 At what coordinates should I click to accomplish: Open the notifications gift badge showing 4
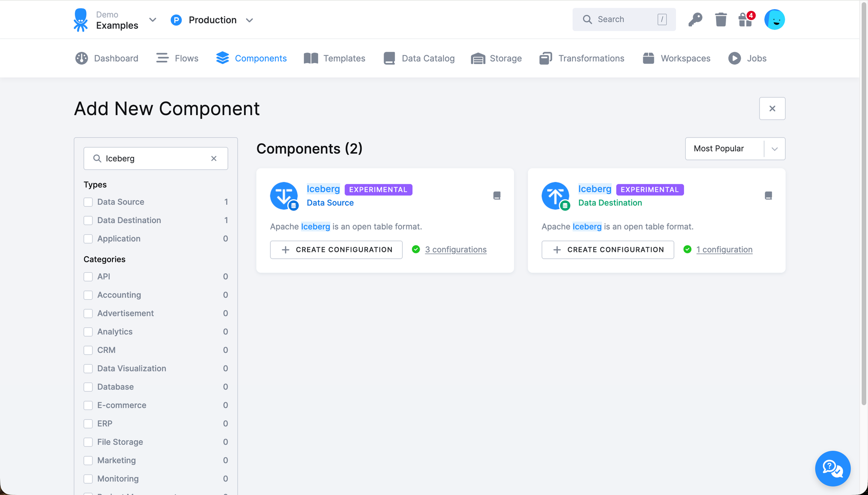(x=746, y=19)
